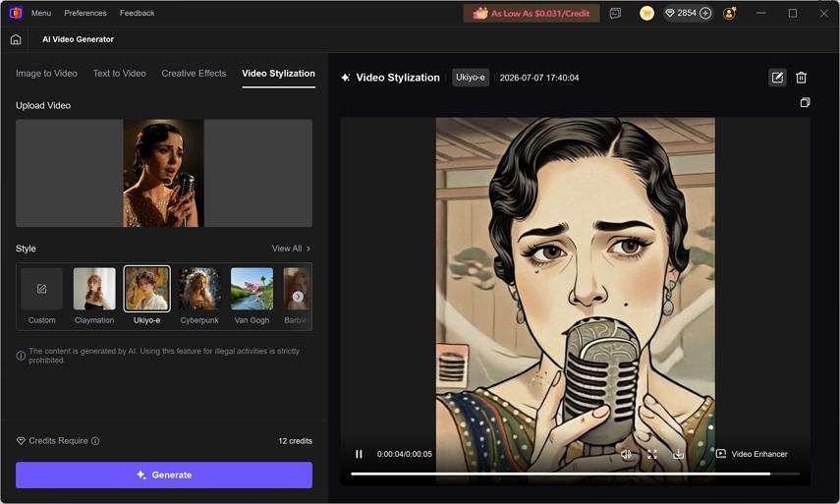840x504 pixels.
Task: Switch to Image to Video tab
Action: tap(46, 74)
